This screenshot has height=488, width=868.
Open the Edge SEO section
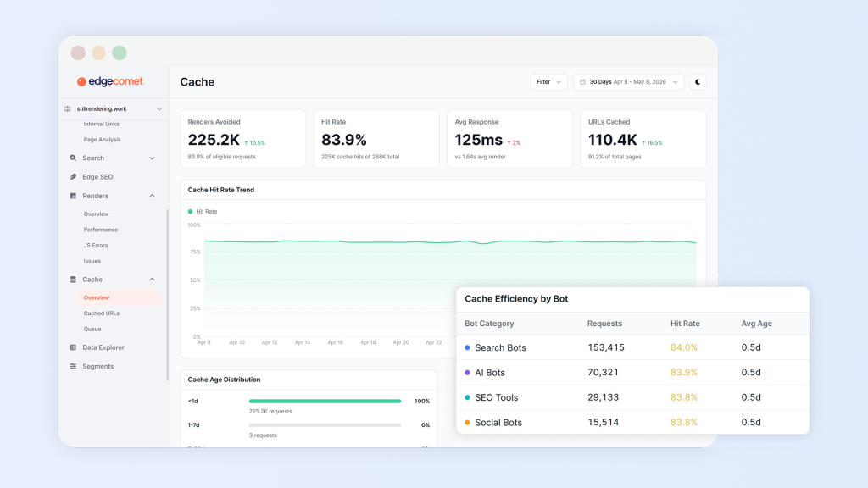click(97, 177)
